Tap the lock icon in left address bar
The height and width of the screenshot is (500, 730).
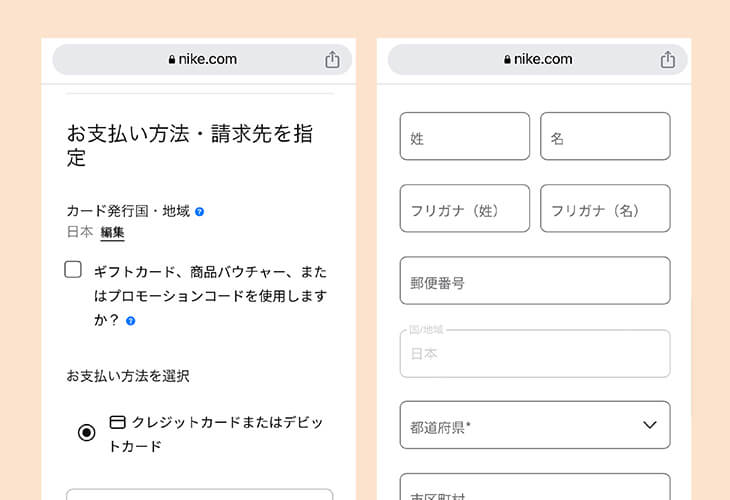pos(172,60)
